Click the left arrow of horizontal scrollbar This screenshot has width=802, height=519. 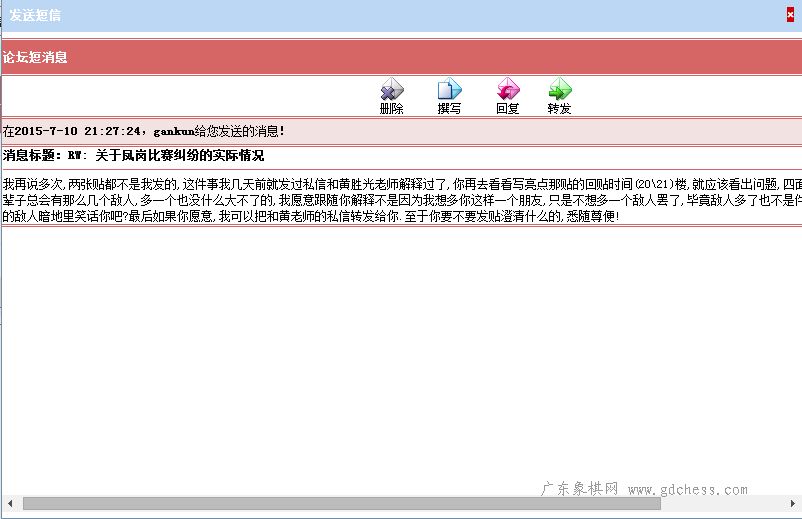[10, 503]
